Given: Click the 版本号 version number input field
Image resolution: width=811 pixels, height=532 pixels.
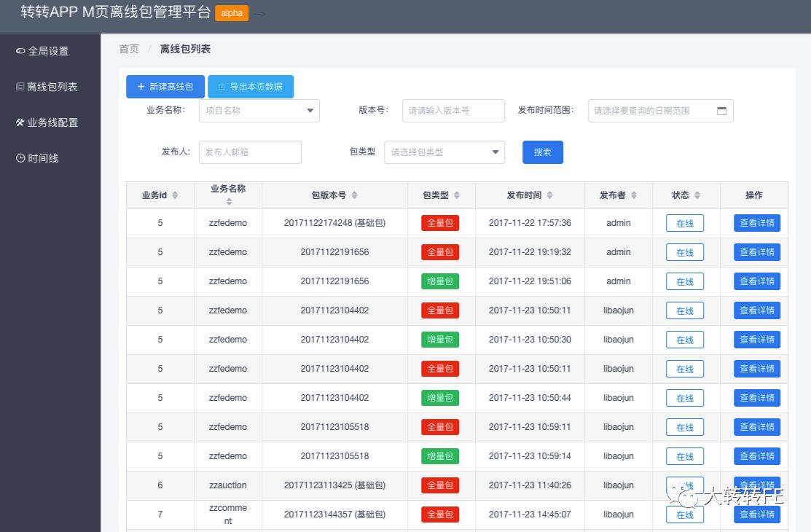Looking at the screenshot, I should point(453,111).
